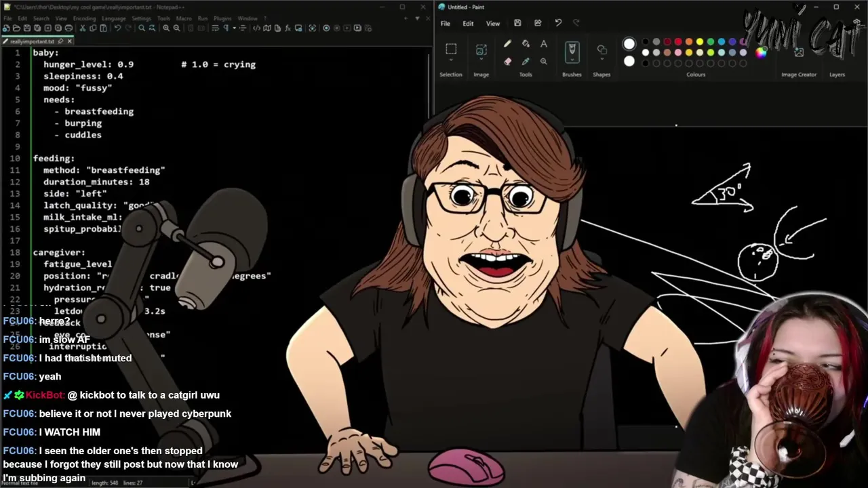Screen dimensions: 868x488
Task: Click the Save icon in Notepad++ toolbar
Action: 27,28
